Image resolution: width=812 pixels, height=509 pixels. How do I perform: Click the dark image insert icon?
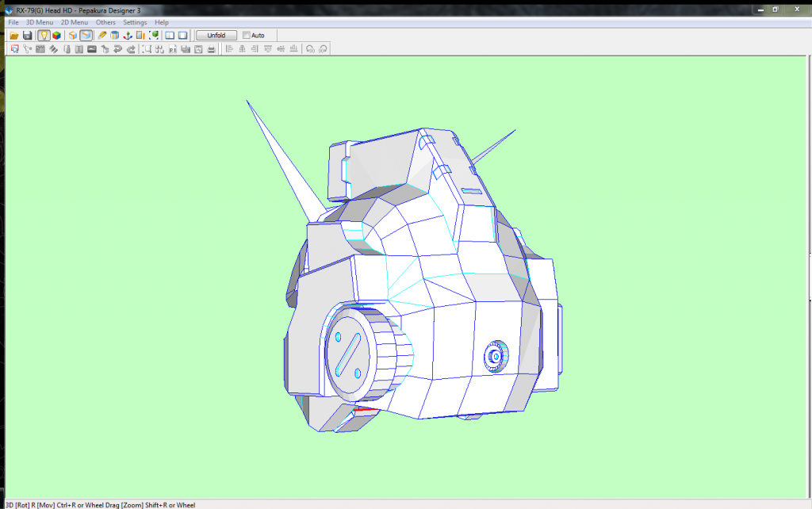[x=92, y=48]
